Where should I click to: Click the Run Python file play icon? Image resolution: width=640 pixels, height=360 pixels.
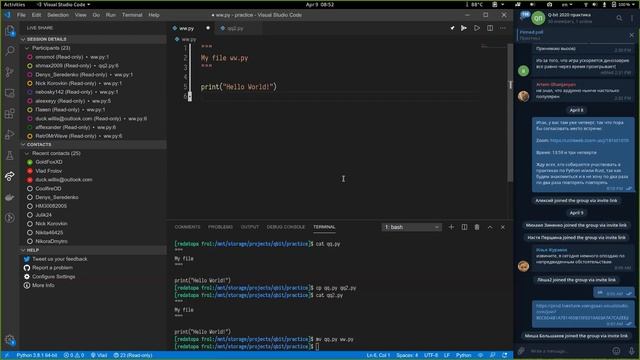(x=477, y=28)
